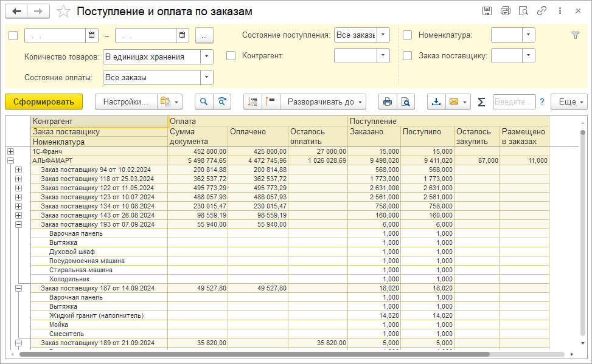The image size is (592, 364).
Task: Click the filter funnel icon
Action: point(576,35)
